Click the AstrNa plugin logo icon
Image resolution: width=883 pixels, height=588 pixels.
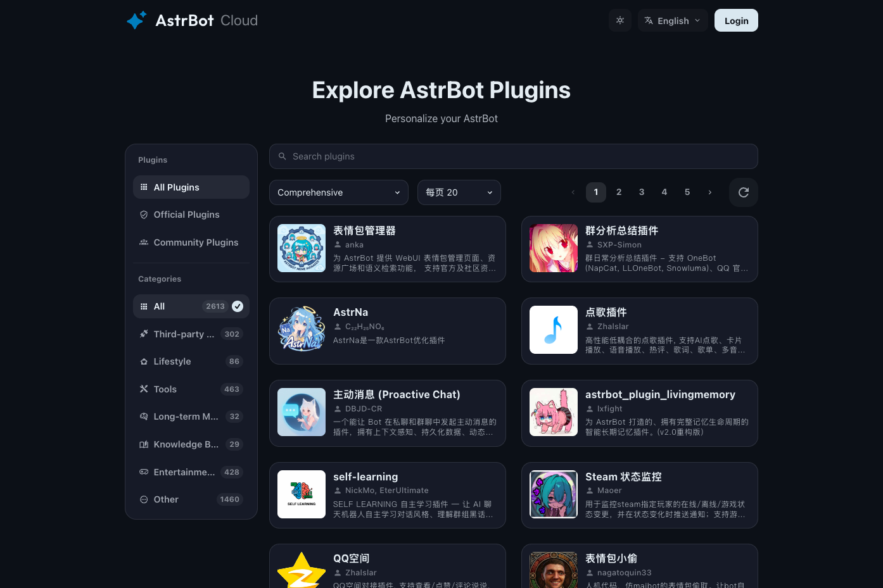(302, 330)
